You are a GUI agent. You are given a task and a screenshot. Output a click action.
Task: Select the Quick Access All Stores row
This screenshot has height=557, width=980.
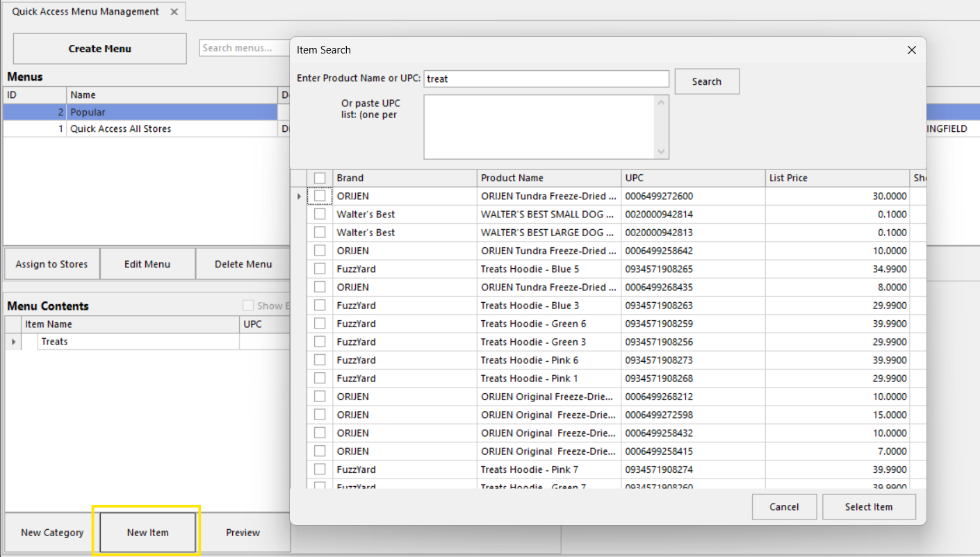tap(146, 128)
